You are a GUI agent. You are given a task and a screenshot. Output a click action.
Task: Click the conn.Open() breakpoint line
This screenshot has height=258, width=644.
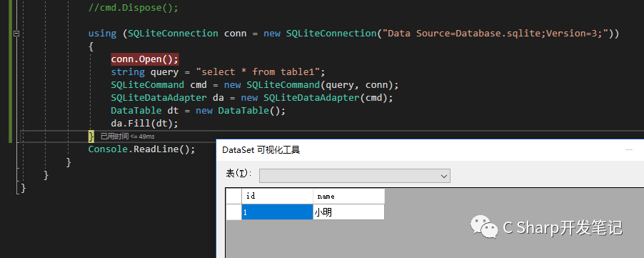(x=144, y=59)
